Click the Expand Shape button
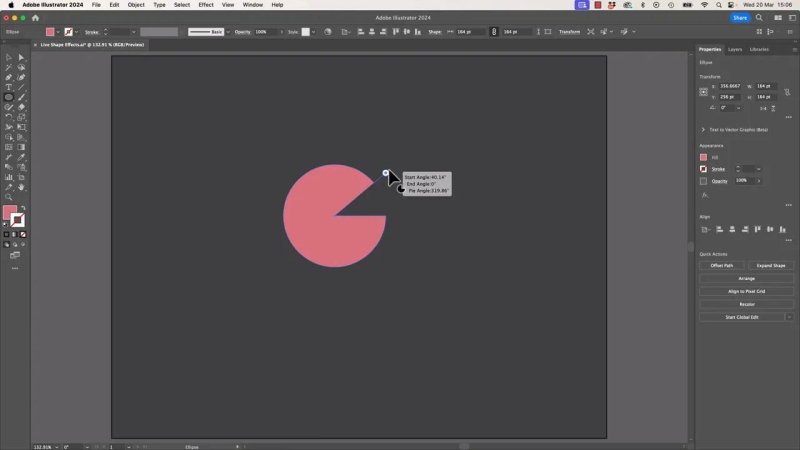This screenshot has width=800, height=450. click(770, 266)
